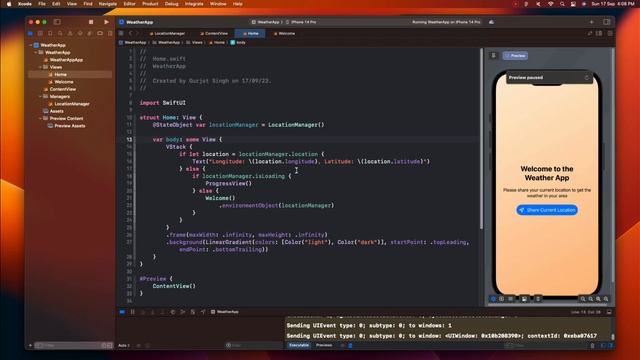Viewport: 640px width, 360px height.
Task: Open the Product menu
Action: click(150, 4)
